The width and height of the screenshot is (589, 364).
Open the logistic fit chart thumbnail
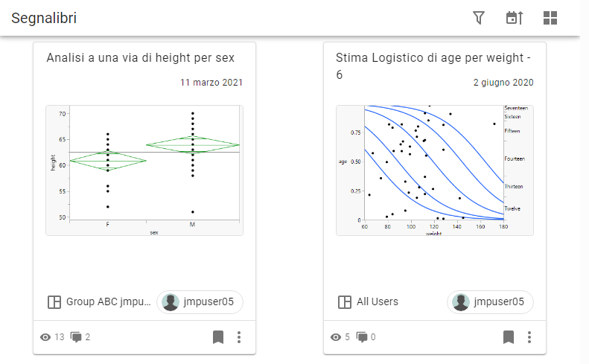[435, 170]
